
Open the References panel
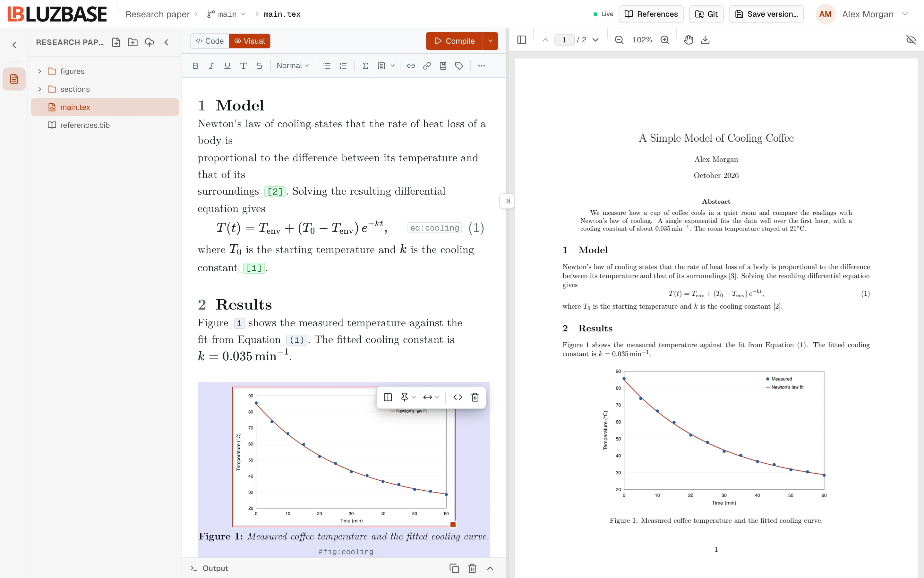651,14
